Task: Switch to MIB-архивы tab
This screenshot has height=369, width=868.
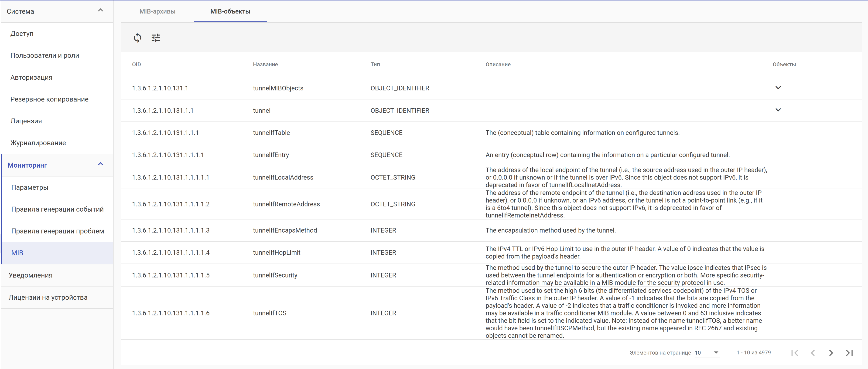Action: tap(157, 11)
